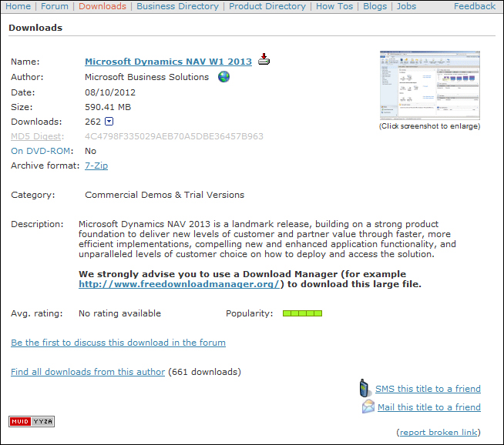Click the envelope mail icon
Image resolution: width=504 pixels, height=445 pixels.
[x=368, y=407]
